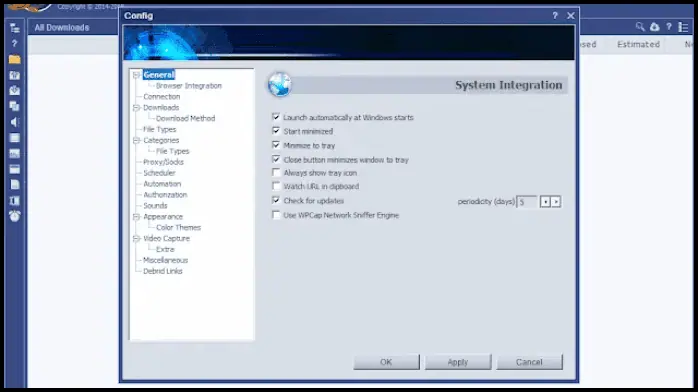Open the alarm clock scheduler icon in the sidebar
Screen dimensions: 698x392
pyautogui.click(x=14, y=216)
